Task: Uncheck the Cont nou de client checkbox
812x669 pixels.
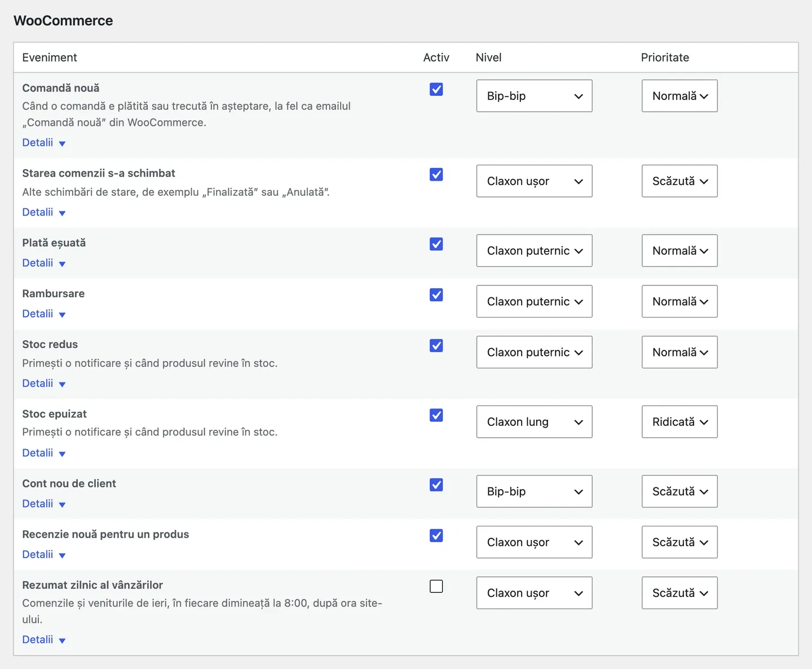Action: pyautogui.click(x=436, y=485)
